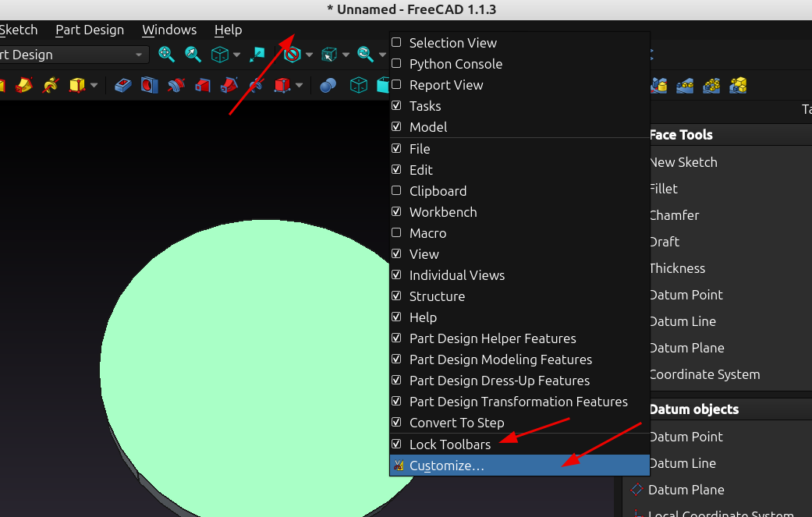This screenshot has height=517, width=812.
Task: Click the Sync View refresh-magnifier icon
Action: (x=366, y=54)
